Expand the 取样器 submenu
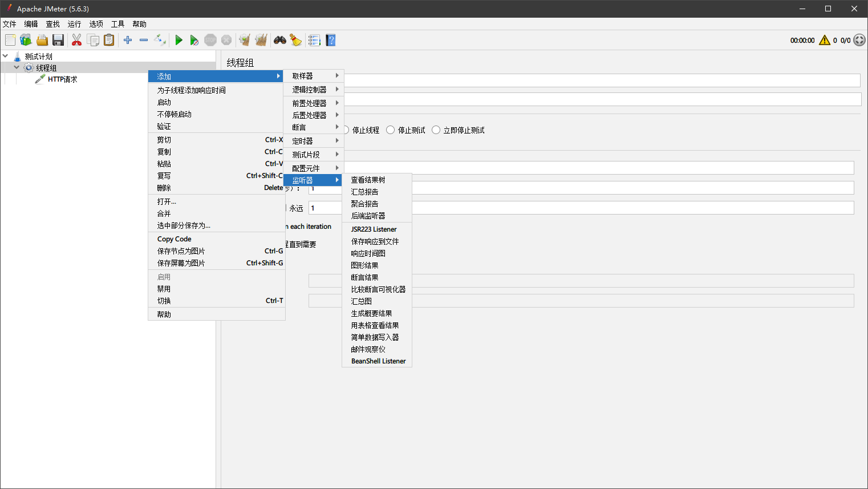 click(x=313, y=76)
